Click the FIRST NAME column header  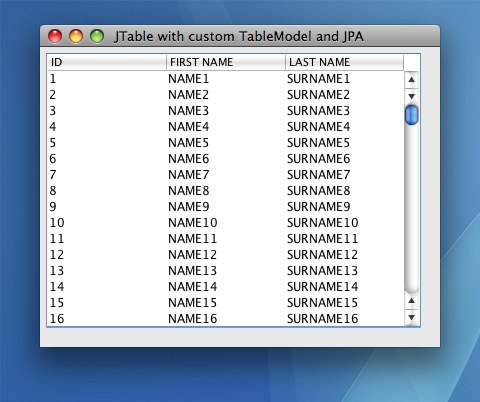coord(226,62)
